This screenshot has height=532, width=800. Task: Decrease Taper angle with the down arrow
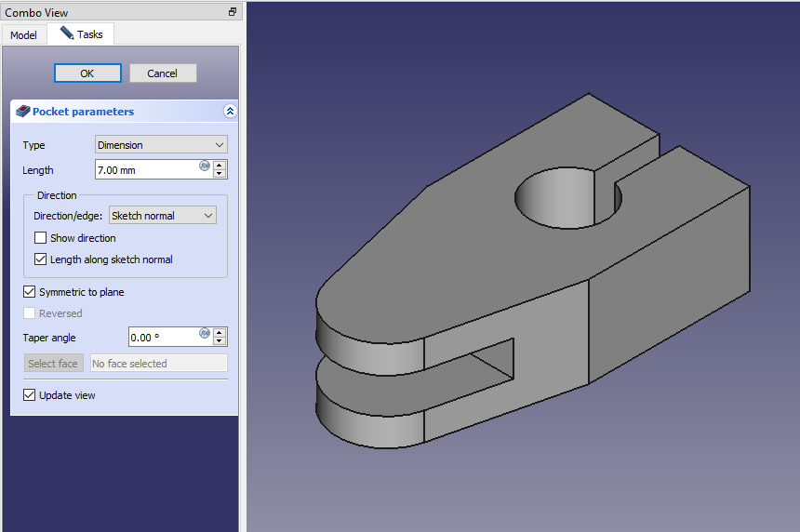pos(220,341)
